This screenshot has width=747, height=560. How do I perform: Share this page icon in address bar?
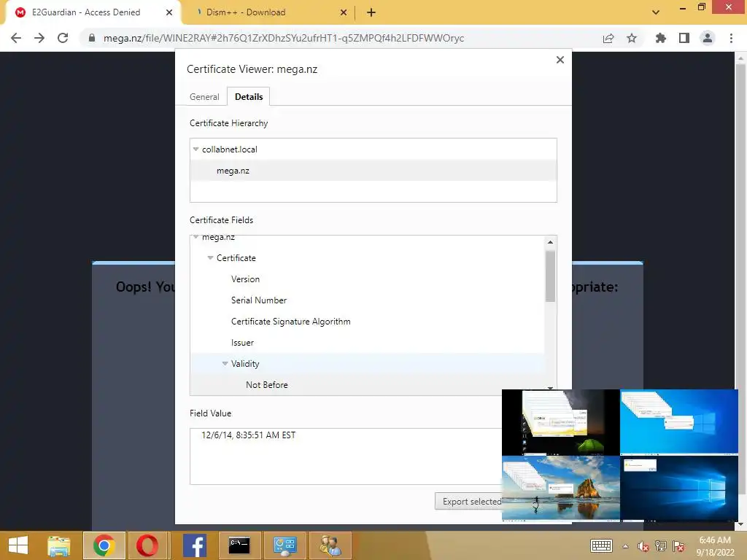point(608,38)
